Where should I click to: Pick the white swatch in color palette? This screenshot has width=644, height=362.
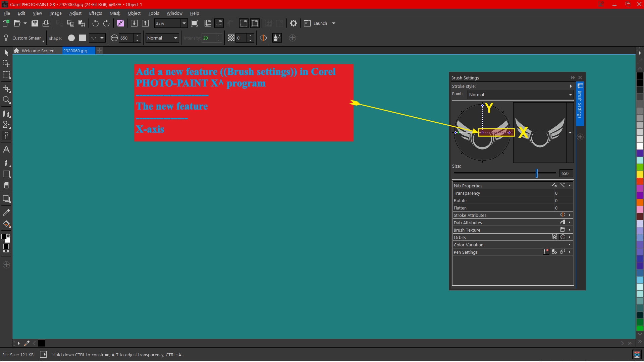pos(640,146)
